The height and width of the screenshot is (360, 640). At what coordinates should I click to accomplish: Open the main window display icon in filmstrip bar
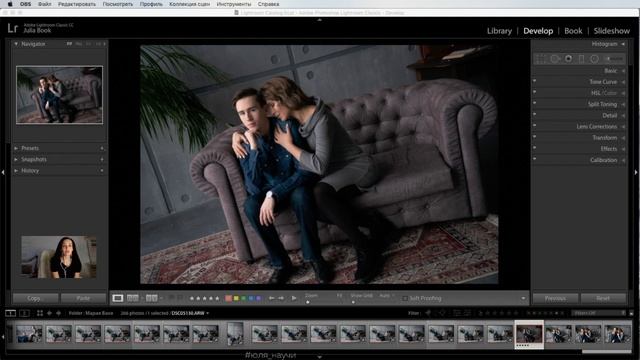[x=11, y=313]
